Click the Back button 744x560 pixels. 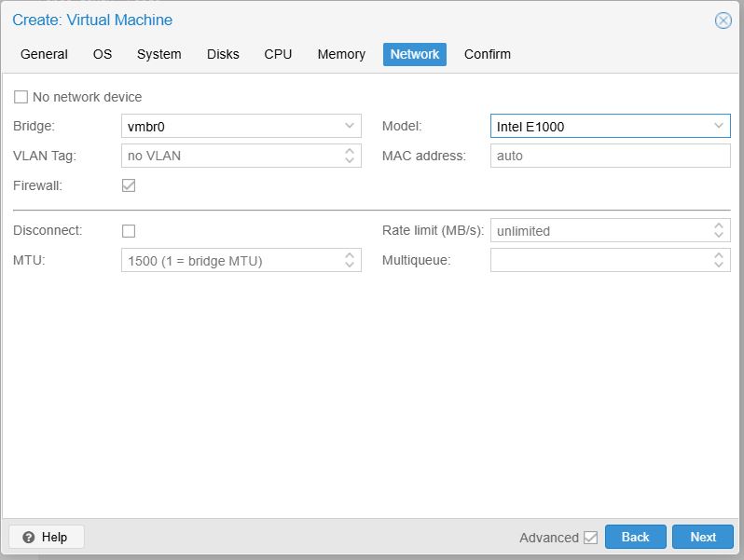click(x=635, y=537)
